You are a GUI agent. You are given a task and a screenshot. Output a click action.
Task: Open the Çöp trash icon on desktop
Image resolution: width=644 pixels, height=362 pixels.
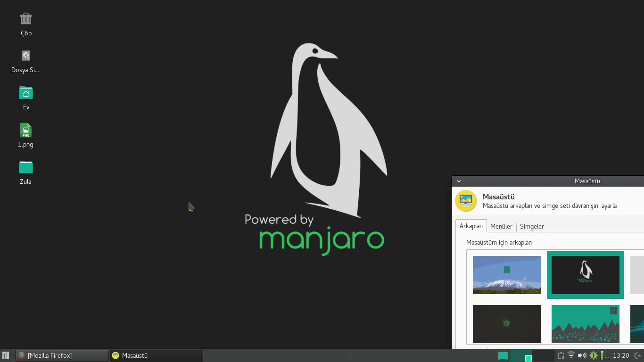(26, 19)
